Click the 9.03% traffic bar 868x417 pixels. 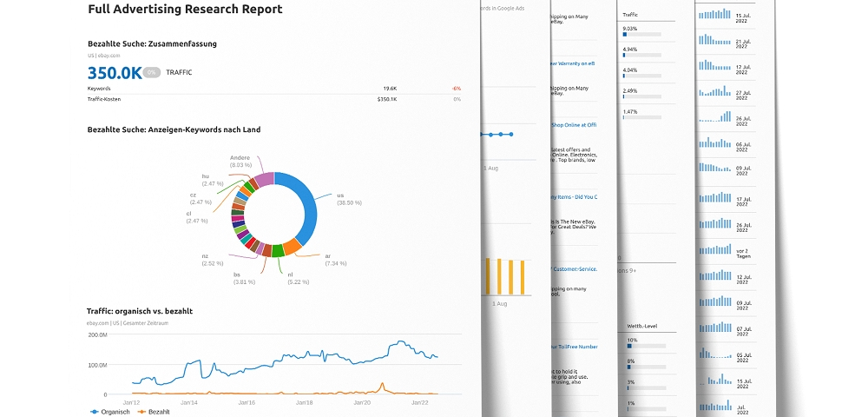tap(641, 35)
